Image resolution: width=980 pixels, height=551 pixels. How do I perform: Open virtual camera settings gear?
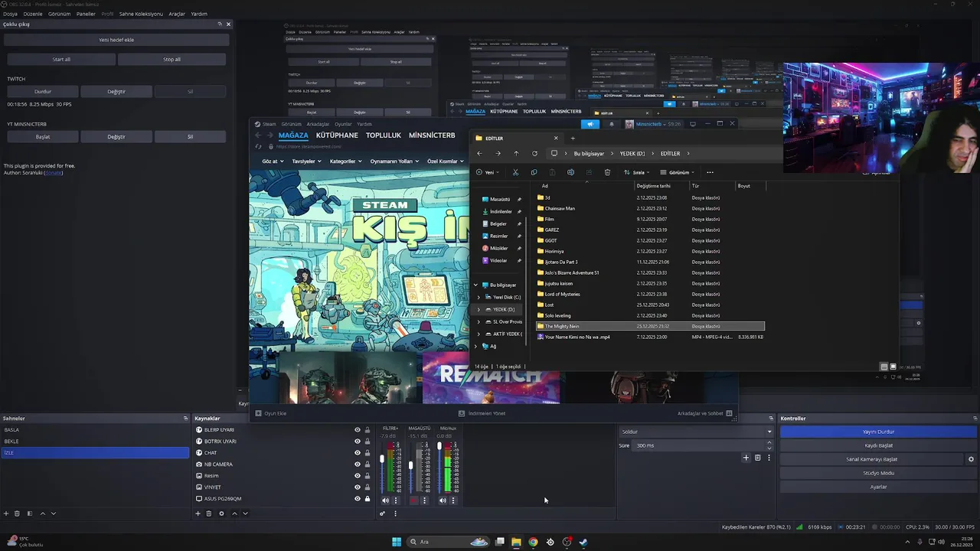pyautogui.click(x=971, y=459)
